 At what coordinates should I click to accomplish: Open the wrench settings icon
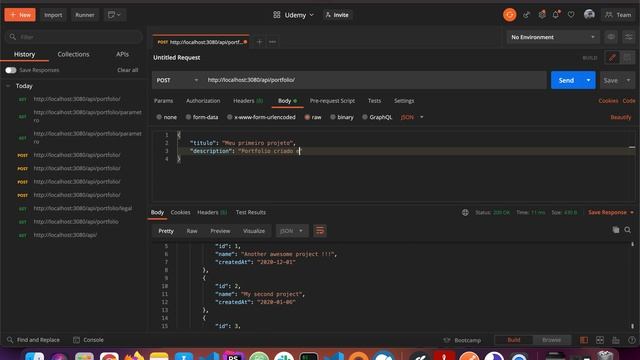[542, 15]
